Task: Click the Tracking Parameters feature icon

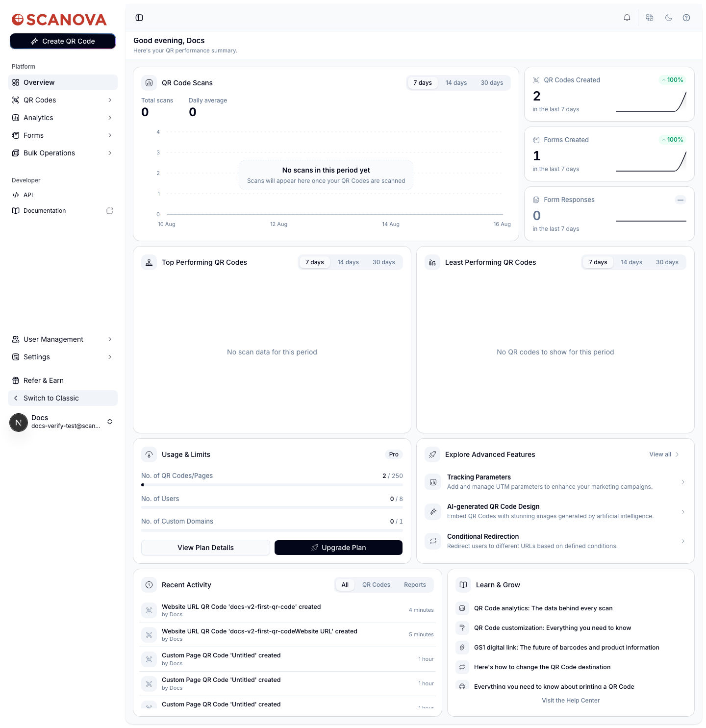Action: coord(433,482)
